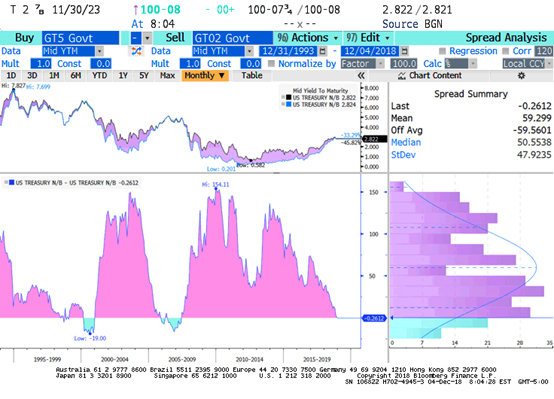
Task: Click the Regression label
Action: tap(473, 51)
